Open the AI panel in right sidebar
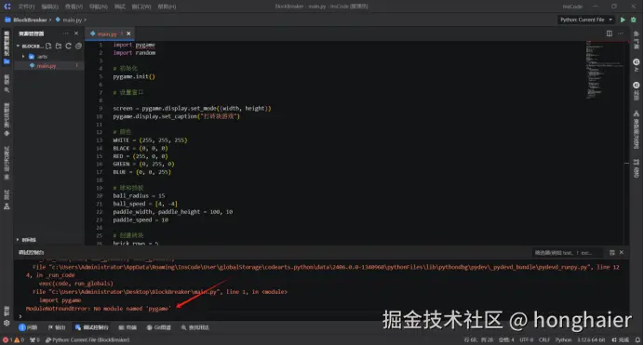Viewport: 644px width, 345px height. tap(637, 65)
